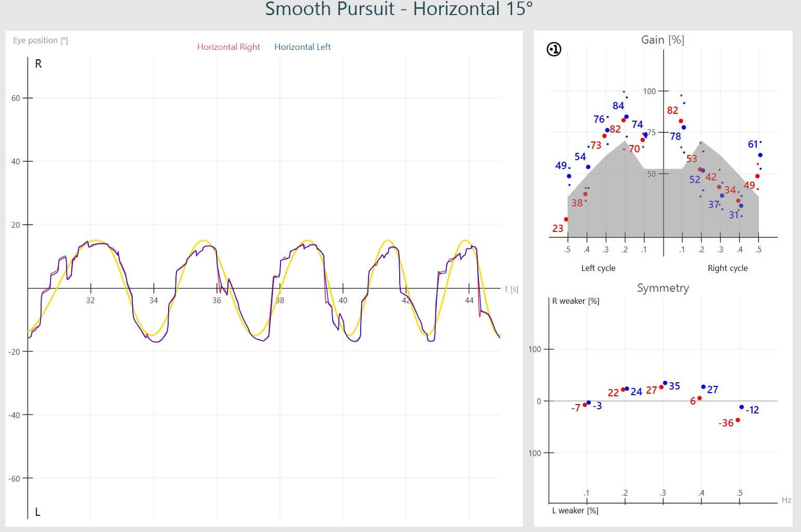Click the red gain value 23
Screen dimensions: 801x532
(558, 228)
